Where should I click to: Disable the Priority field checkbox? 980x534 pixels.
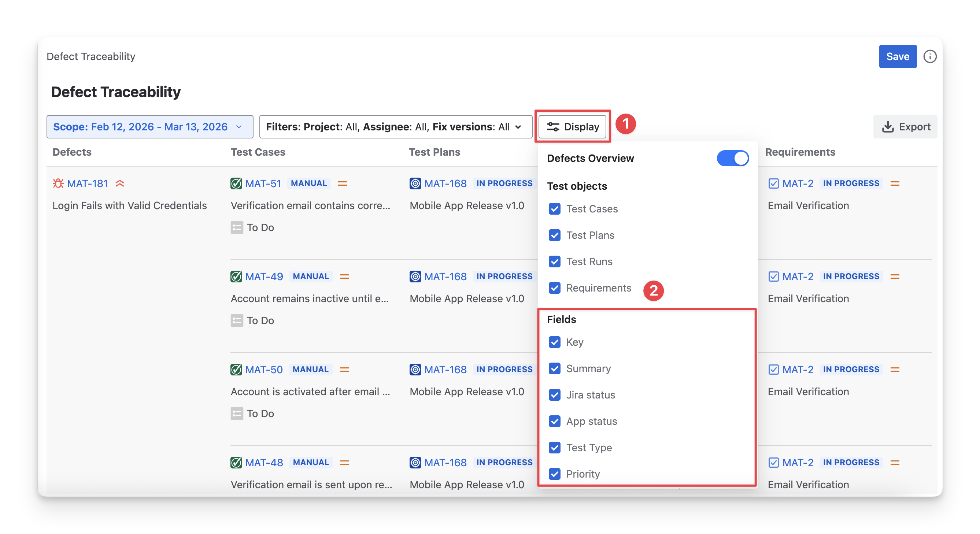pyautogui.click(x=554, y=474)
